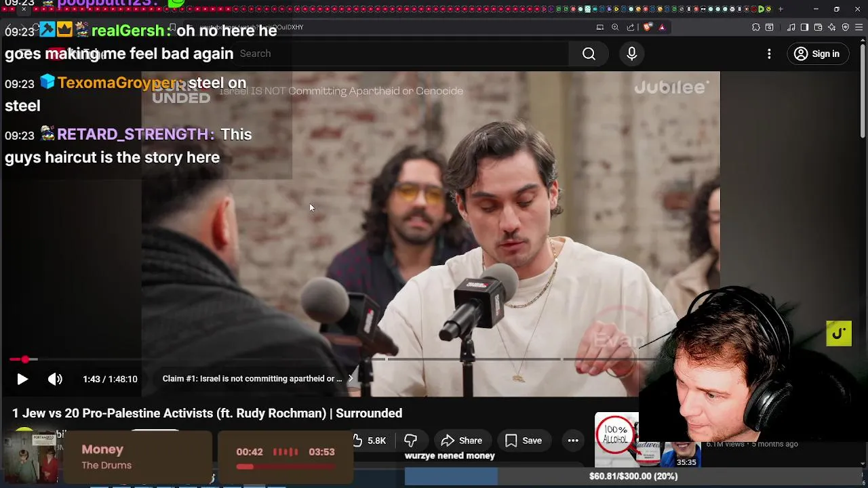Click the wurzye nened money text
Viewport: 868px width, 488px height.
point(450,455)
